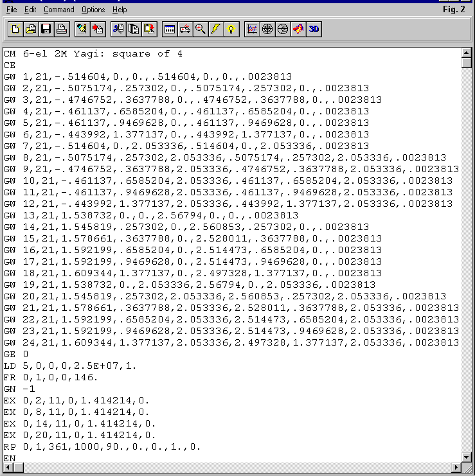Click the scissors Cut icon
Screen dimensions: 475x476
click(x=118, y=29)
